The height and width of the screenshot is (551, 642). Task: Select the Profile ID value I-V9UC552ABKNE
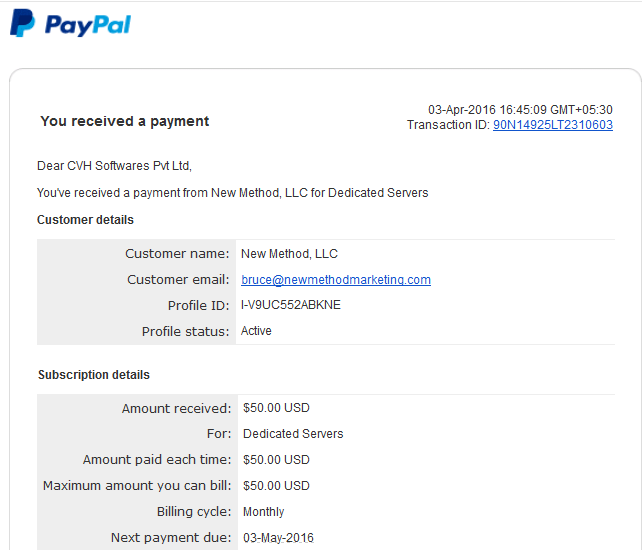tap(291, 305)
